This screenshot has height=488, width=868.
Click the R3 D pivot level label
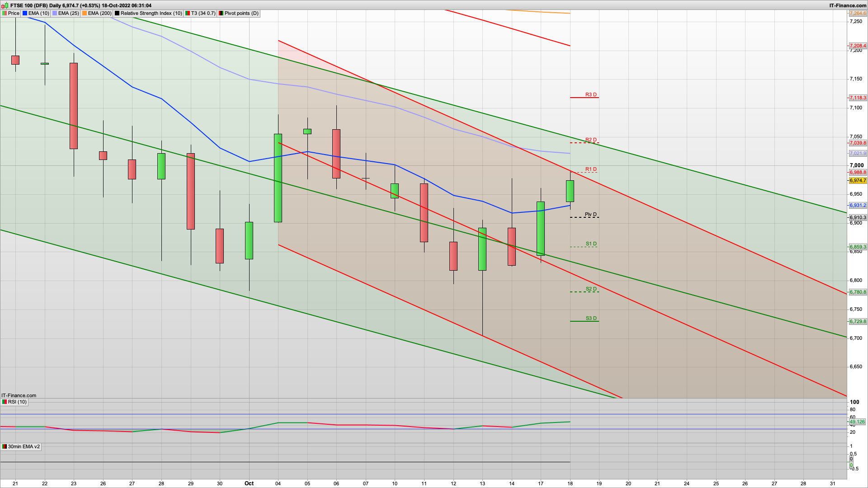point(591,94)
